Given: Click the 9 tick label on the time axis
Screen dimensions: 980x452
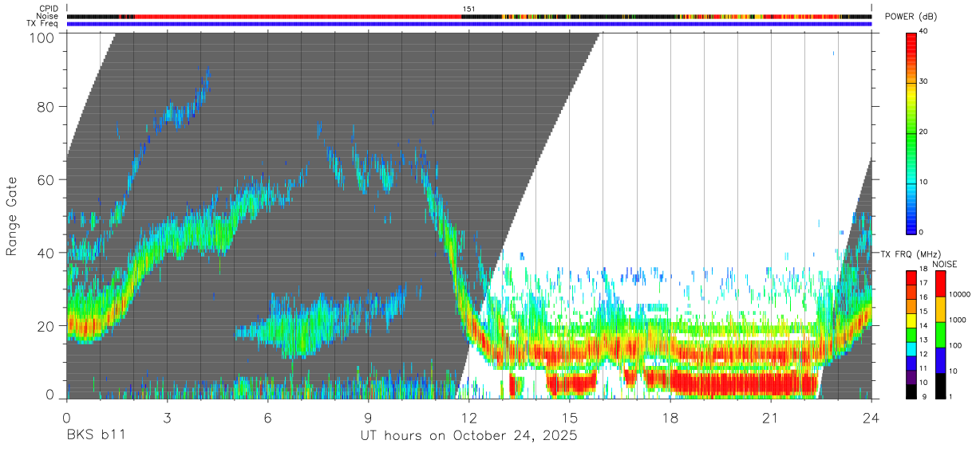Looking at the screenshot, I should (369, 418).
